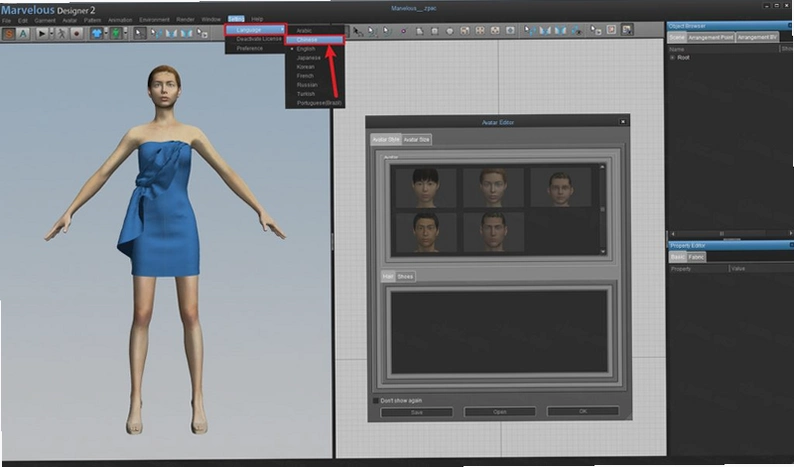Open the File menu
The width and height of the screenshot is (794, 467).
(x=6, y=20)
